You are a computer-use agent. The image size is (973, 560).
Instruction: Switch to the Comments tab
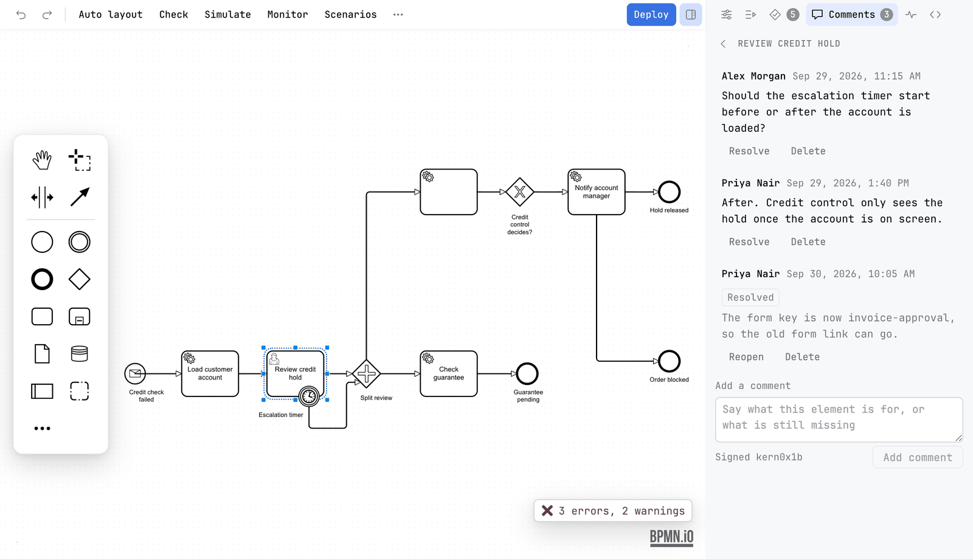pos(852,15)
